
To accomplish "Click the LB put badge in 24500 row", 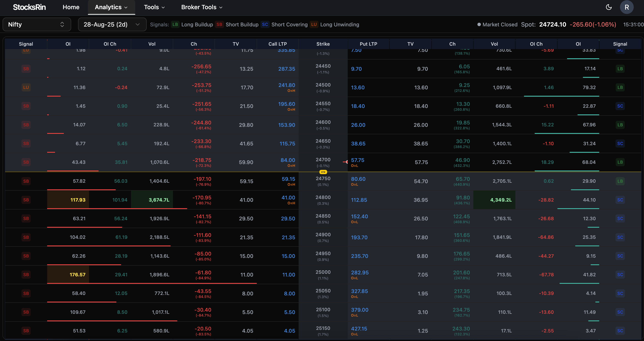I will coord(620,87).
